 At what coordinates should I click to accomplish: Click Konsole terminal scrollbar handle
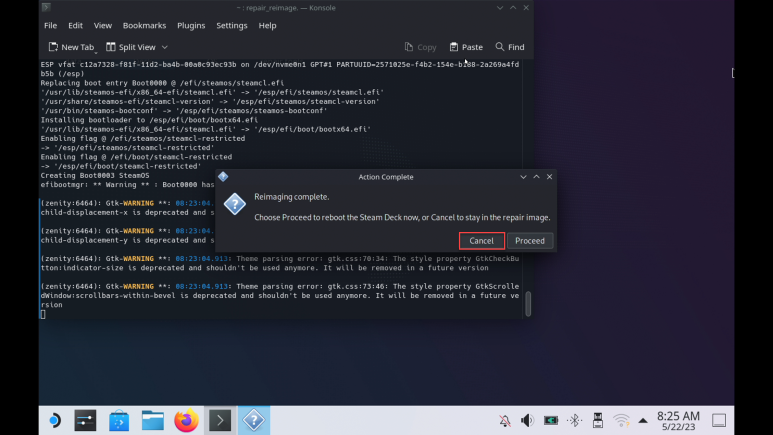(528, 303)
